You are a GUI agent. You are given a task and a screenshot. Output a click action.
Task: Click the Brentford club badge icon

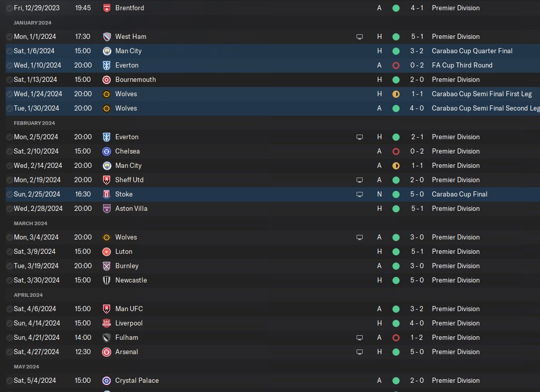[107, 8]
